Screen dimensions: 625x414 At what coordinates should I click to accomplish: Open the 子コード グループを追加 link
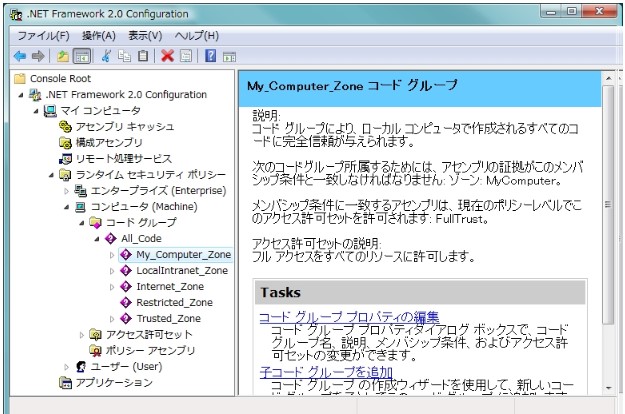326,372
